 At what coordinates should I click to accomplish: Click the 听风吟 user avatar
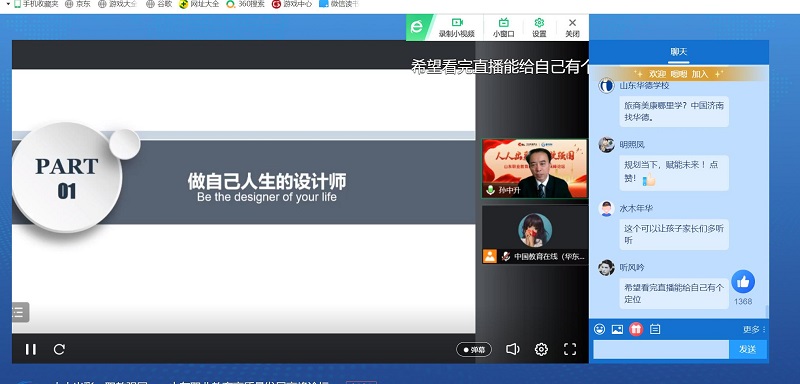click(606, 267)
